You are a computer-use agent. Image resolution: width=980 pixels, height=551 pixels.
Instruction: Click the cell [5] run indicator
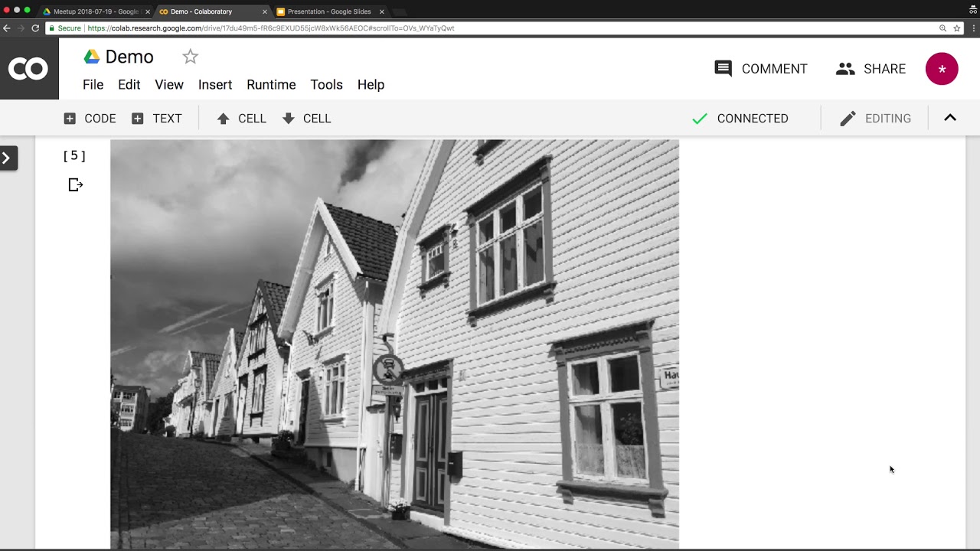(74, 156)
